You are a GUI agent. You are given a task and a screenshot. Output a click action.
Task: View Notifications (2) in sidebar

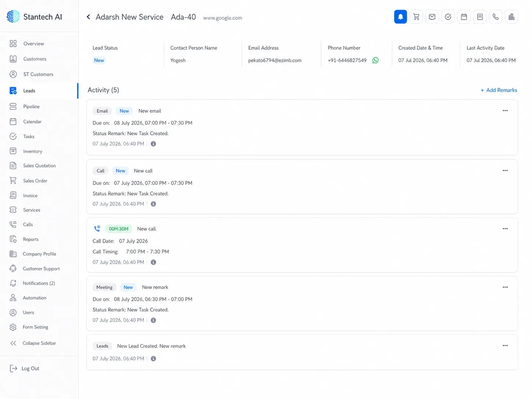pos(39,283)
